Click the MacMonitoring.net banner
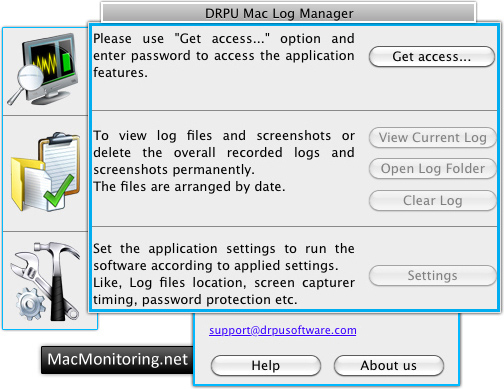 (117, 359)
